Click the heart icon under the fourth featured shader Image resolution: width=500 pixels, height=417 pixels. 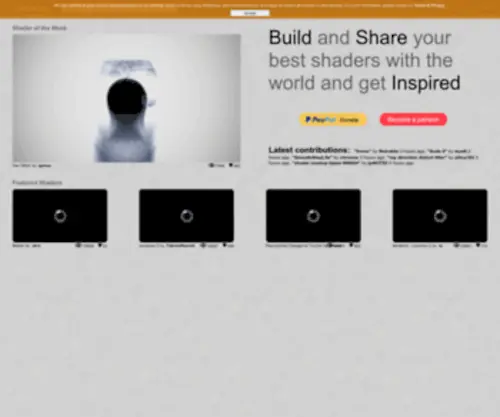coord(478,245)
